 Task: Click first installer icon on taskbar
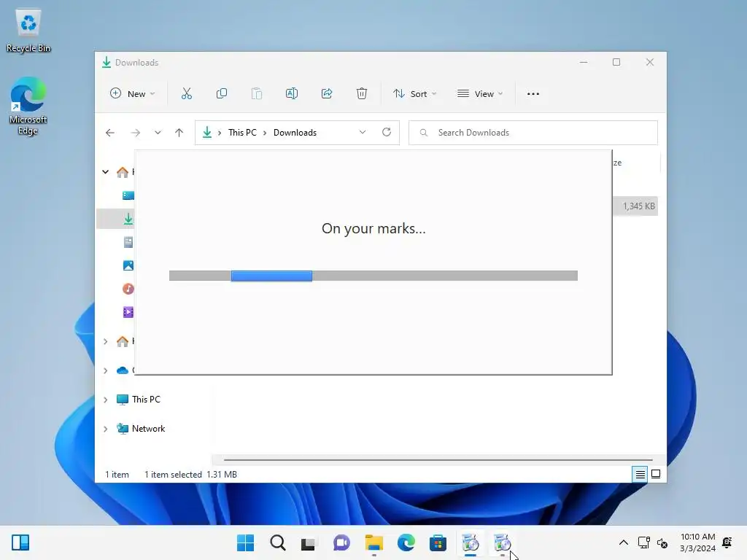coord(471,542)
